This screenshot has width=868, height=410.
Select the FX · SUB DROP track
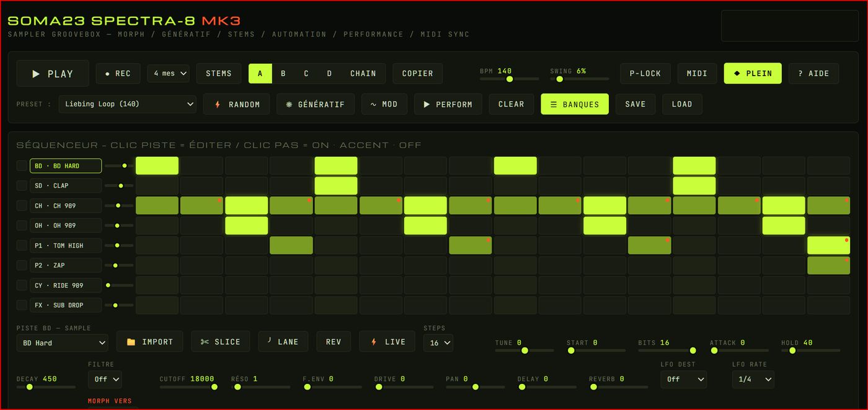(66, 305)
